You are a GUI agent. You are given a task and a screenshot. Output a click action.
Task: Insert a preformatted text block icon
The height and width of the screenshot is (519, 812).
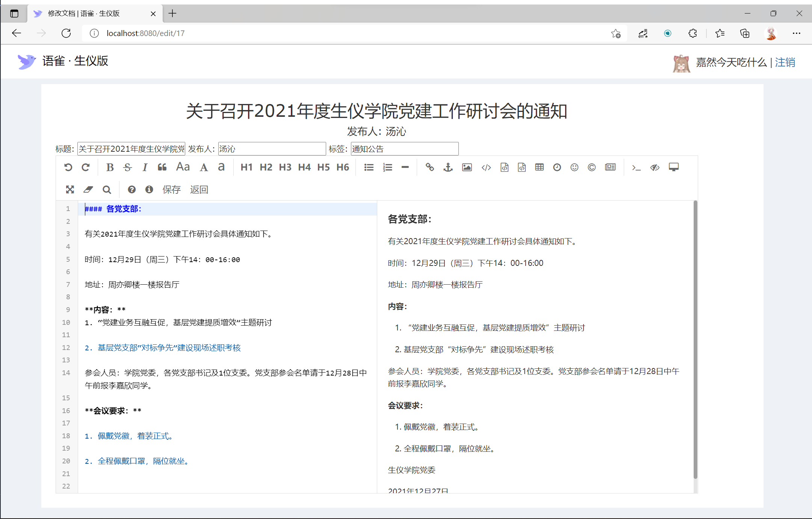(x=505, y=167)
